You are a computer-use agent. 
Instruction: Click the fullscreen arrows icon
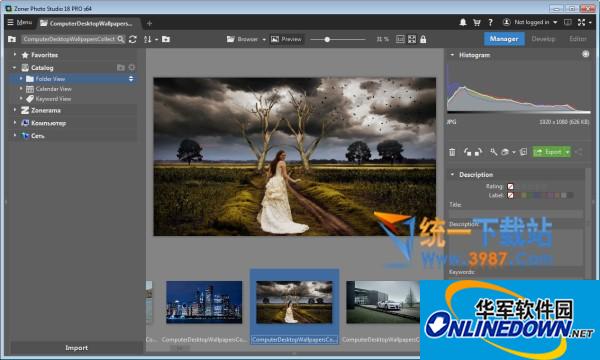(581, 23)
